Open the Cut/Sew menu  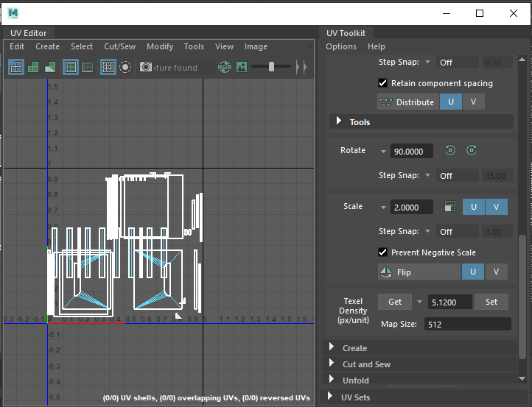119,46
